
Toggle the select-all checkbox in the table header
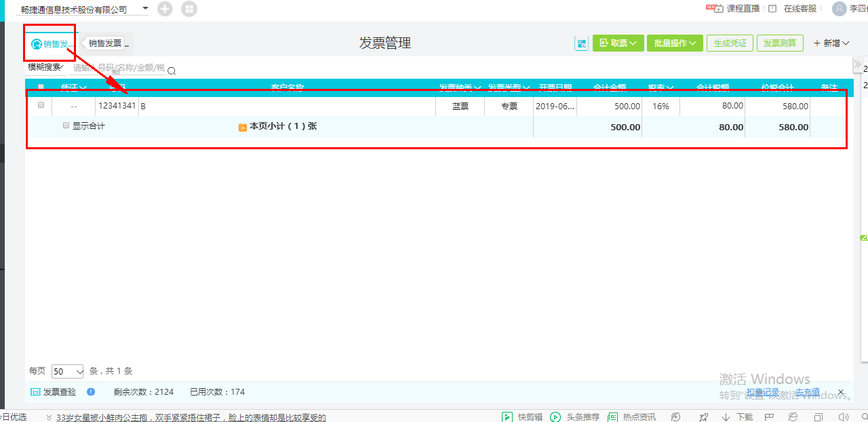point(41,87)
